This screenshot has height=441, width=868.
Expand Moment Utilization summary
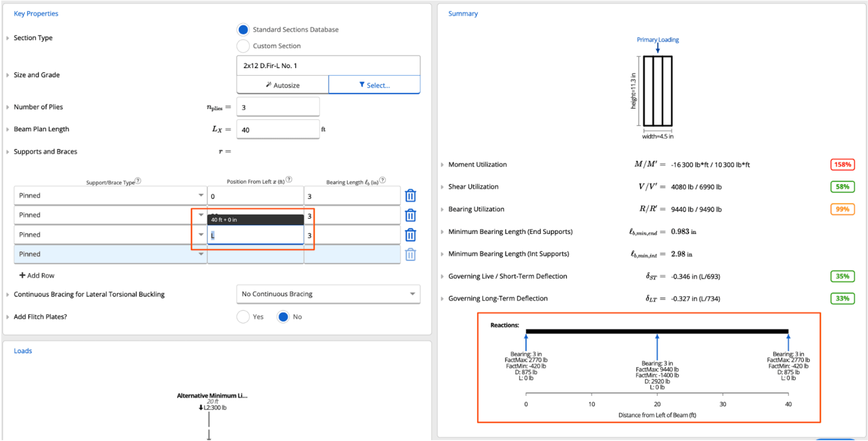coord(442,165)
